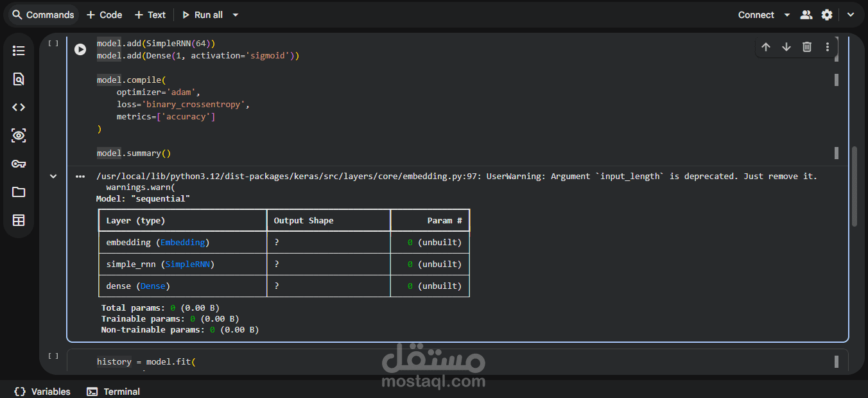
Task: Open the Variables panel
Action: tap(42, 391)
